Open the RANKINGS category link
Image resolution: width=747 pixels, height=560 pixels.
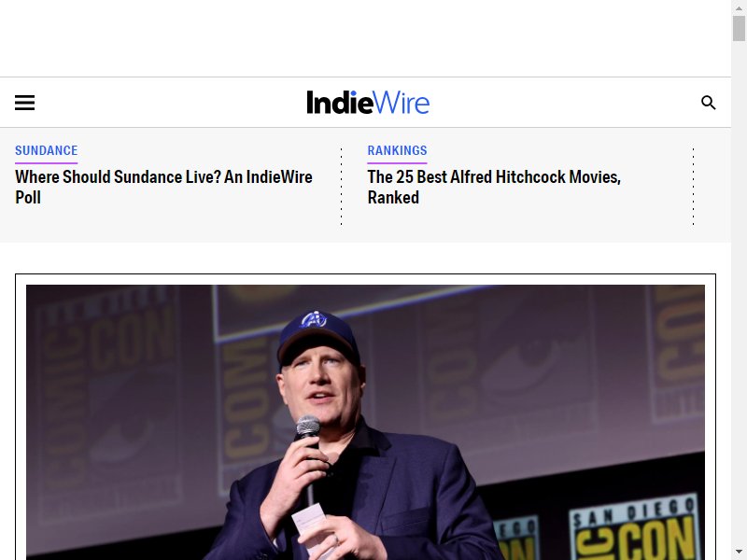[x=397, y=150]
